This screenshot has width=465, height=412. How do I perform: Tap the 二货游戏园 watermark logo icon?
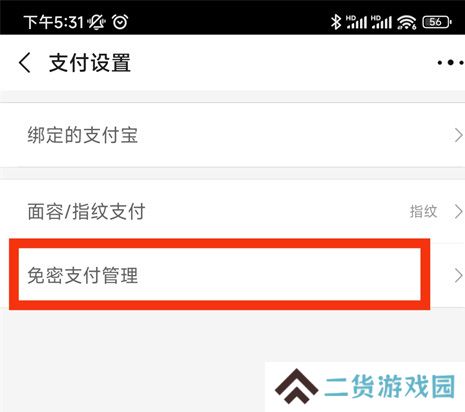tap(296, 386)
